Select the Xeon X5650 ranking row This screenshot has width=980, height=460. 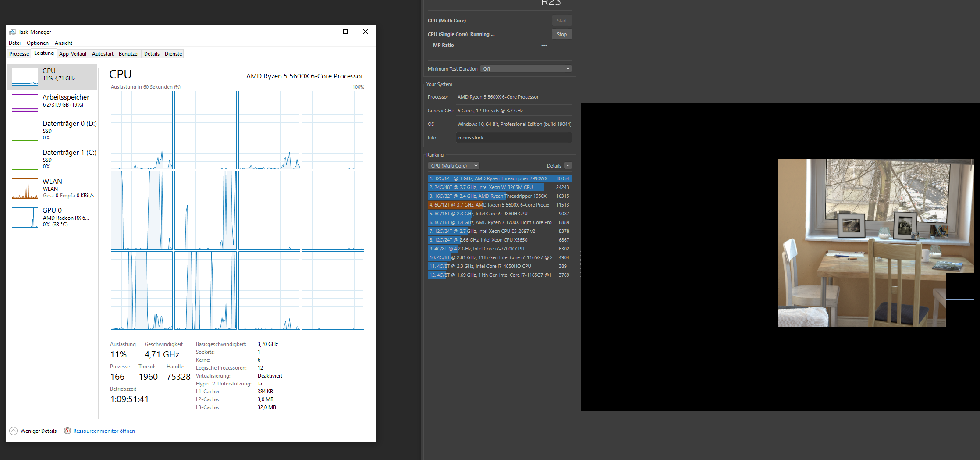[500, 240]
